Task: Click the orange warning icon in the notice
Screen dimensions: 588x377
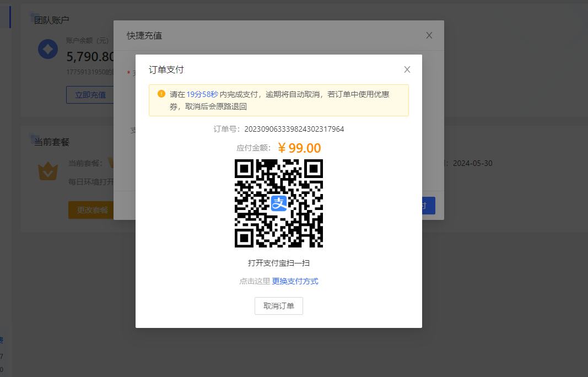Action: click(161, 94)
